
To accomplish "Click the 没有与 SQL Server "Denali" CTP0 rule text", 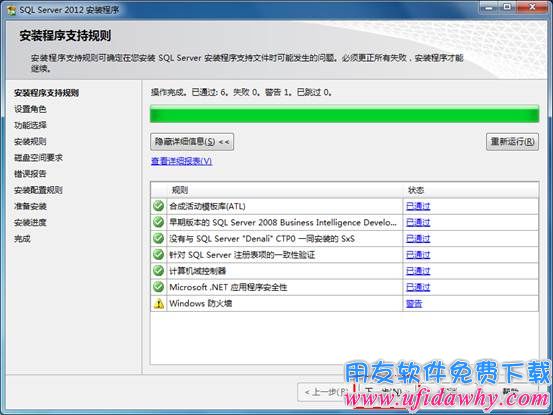I will [262, 239].
